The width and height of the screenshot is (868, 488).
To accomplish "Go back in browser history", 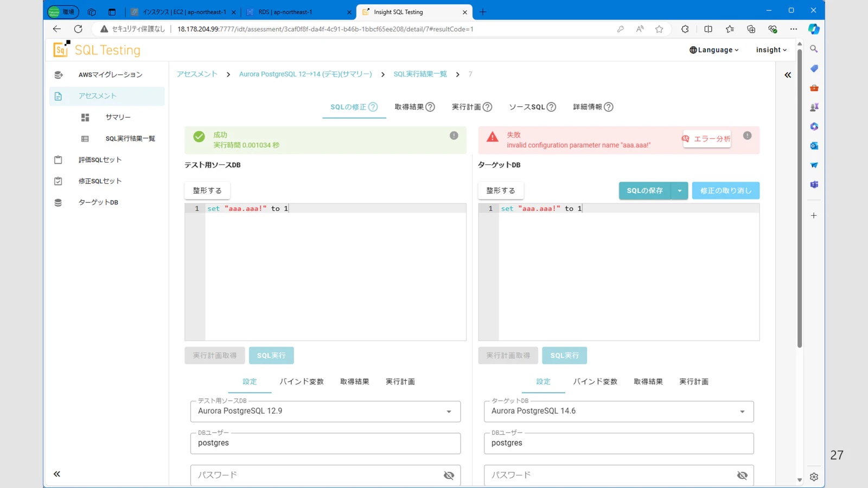I will [x=57, y=29].
